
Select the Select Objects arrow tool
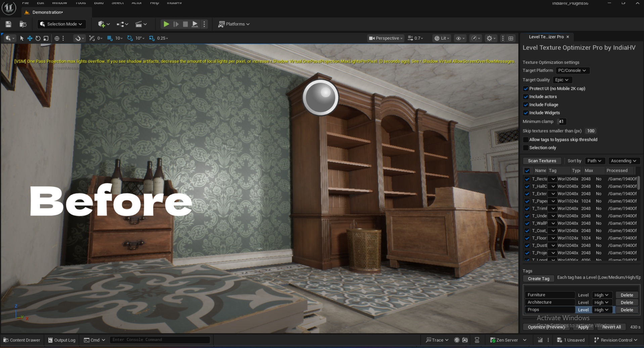[x=22, y=38]
